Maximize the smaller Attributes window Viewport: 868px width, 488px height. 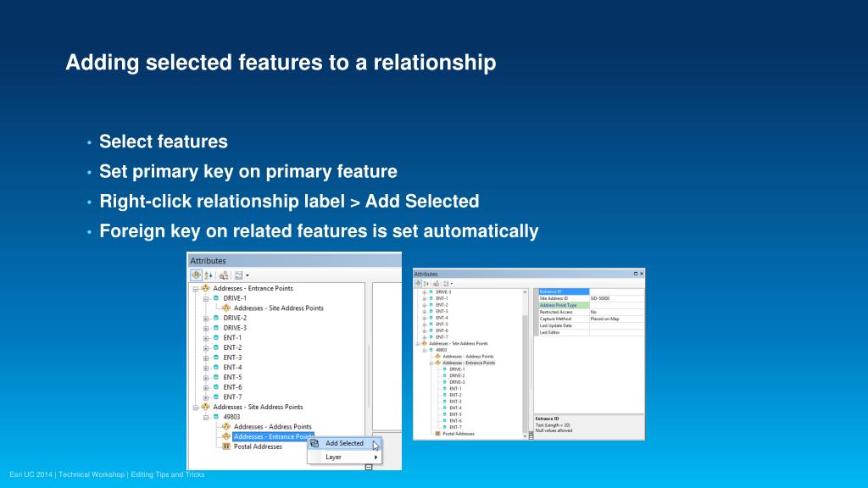[636, 274]
